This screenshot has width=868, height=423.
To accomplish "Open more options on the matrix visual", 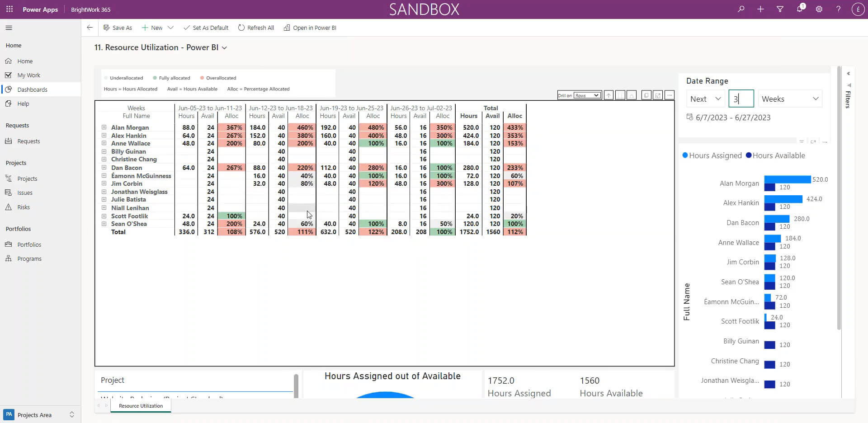I will (x=670, y=95).
